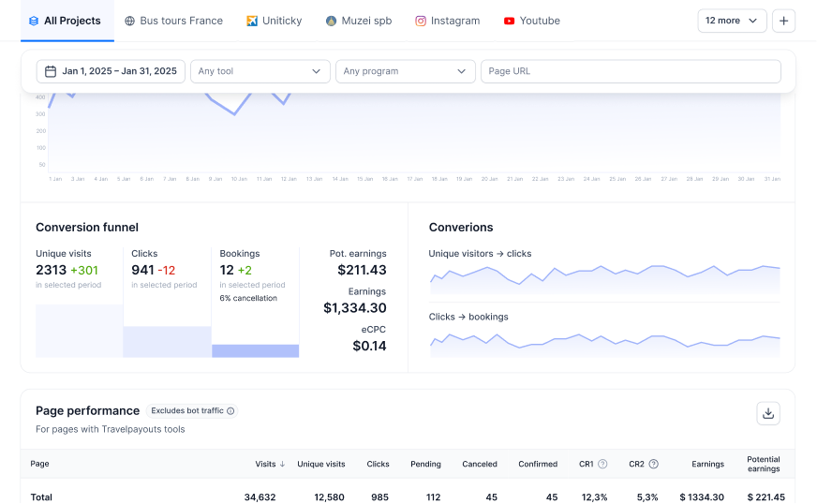Viewport: 817px width, 504px height.
Task: Click the CR2 help question mark icon
Action: (x=653, y=464)
